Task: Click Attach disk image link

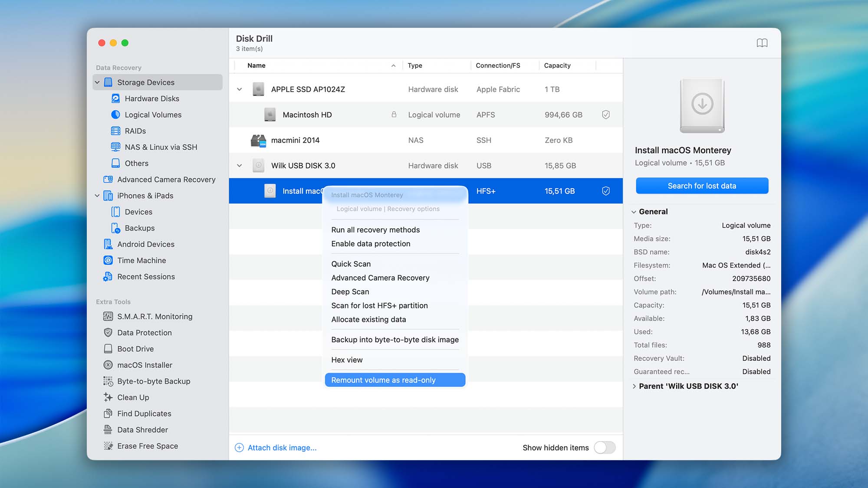Action: click(276, 448)
